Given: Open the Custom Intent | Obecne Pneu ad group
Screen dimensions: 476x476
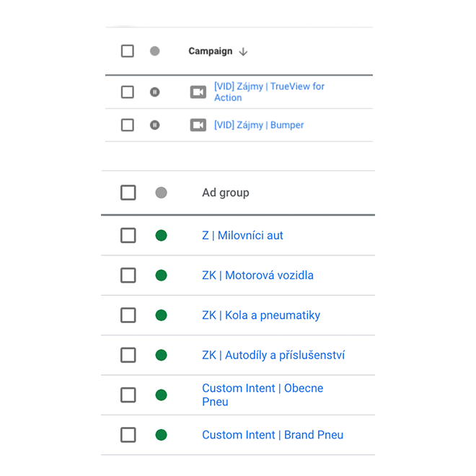Looking at the screenshot, I should tap(263, 395).
